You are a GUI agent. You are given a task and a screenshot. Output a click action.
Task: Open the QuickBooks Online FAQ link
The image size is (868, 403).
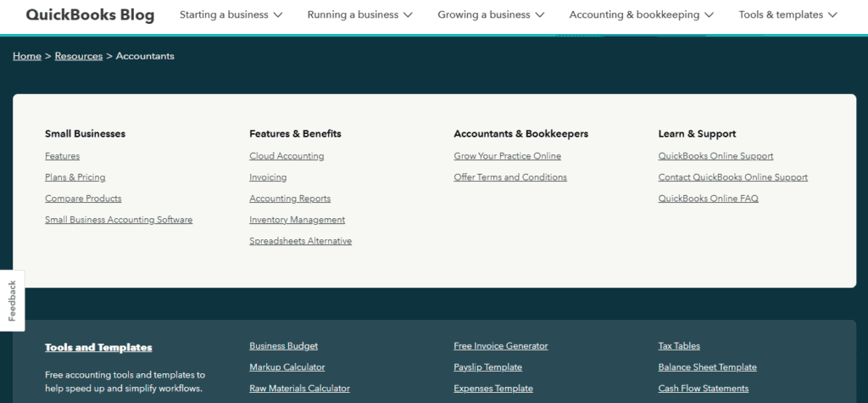pos(709,199)
